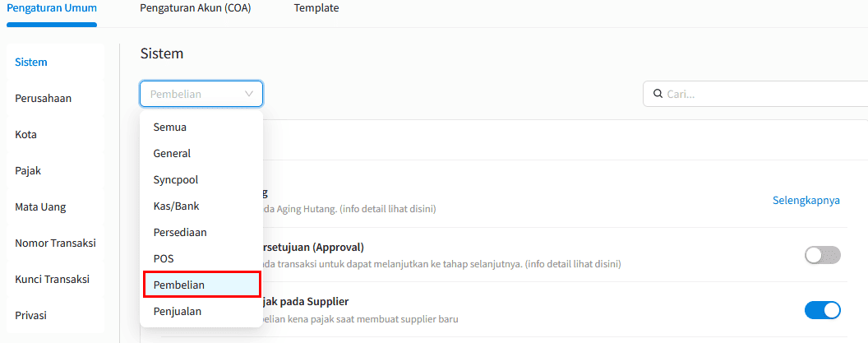Viewport: 868px width, 343px height.
Task: Open the Template tab
Action: tap(316, 8)
